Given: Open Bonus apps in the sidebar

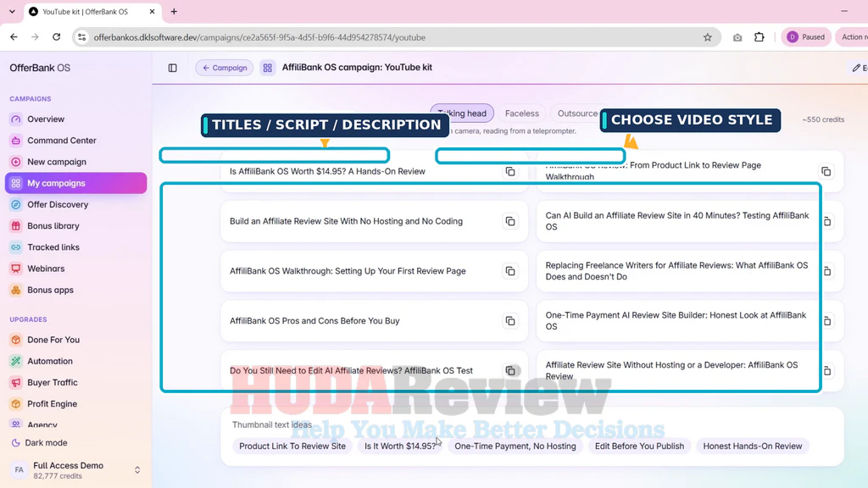Looking at the screenshot, I should (x=75, y=290).
